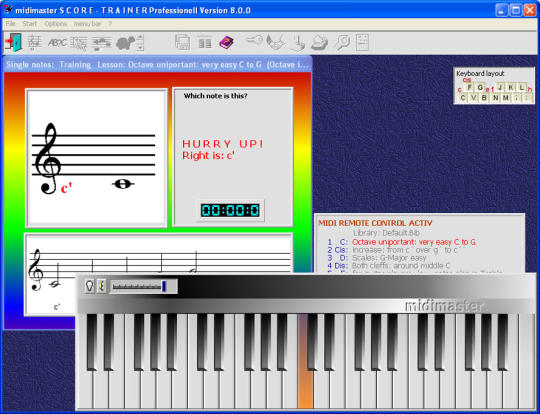This screenshot has width=540, height=414.
Task: Open the Options menu
Action: pos(55,24)
